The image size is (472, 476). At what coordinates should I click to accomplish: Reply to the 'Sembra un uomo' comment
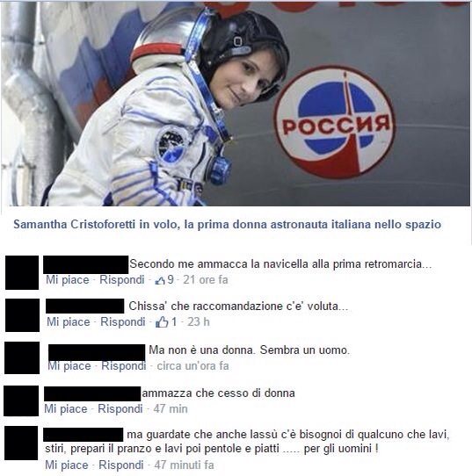click(124, 366)
